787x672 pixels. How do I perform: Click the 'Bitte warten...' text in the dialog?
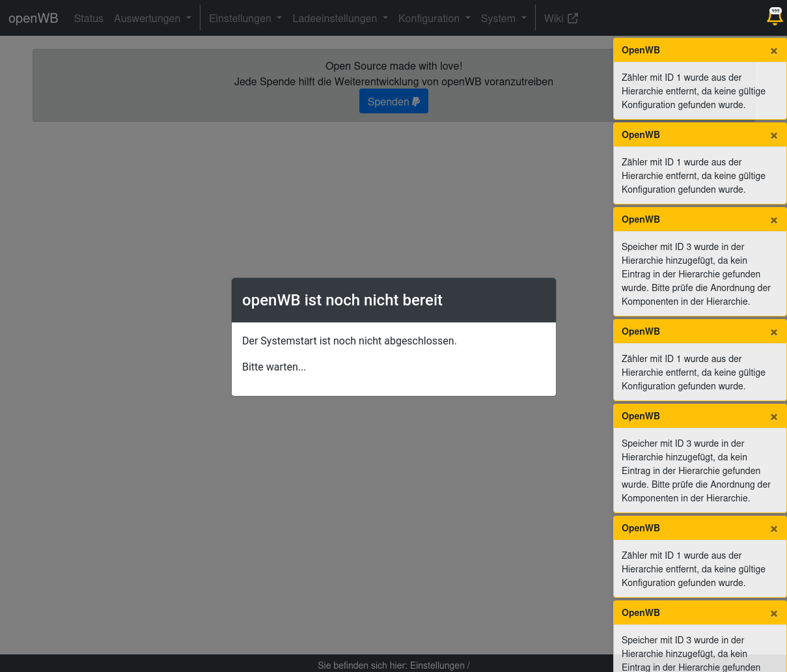(274, 367)
